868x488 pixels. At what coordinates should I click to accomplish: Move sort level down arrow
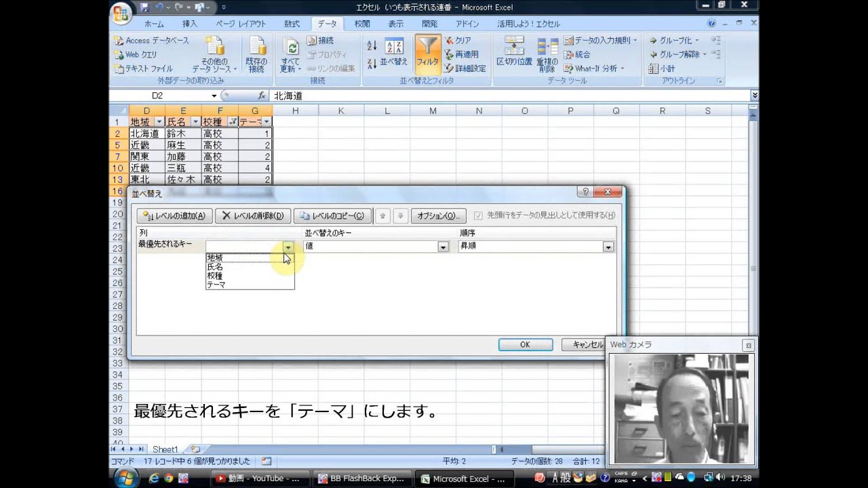click(400, 216)
